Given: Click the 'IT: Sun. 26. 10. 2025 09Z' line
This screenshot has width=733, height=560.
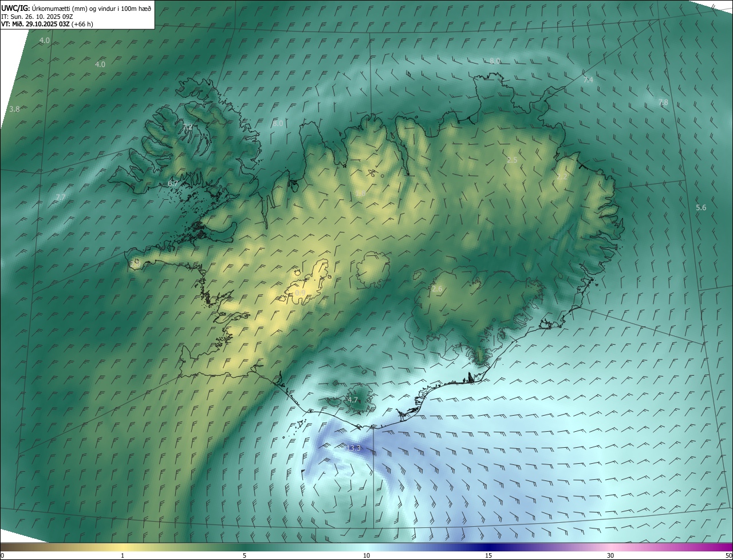Looking at the screenshot, I should 38,16.
